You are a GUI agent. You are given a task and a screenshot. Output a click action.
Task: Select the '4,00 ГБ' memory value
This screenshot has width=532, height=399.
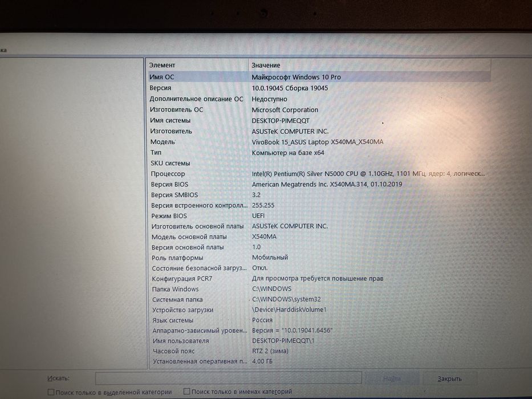[x=262, y=361]
